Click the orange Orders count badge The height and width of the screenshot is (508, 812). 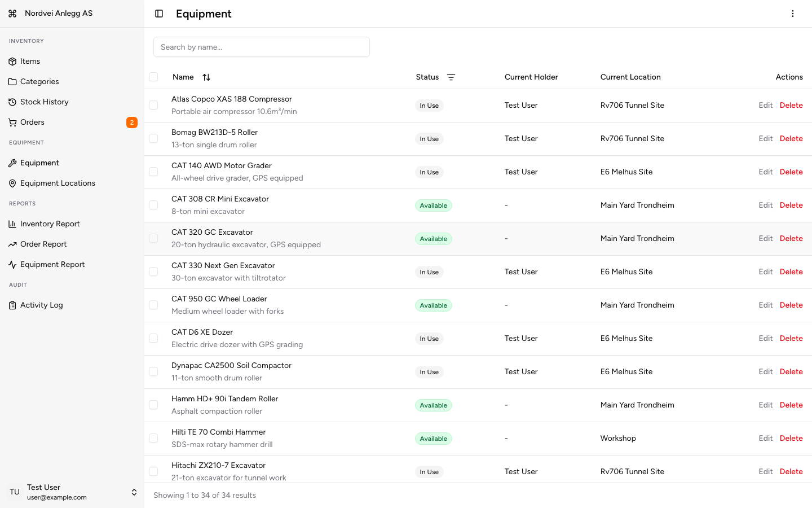pos(131,122)
